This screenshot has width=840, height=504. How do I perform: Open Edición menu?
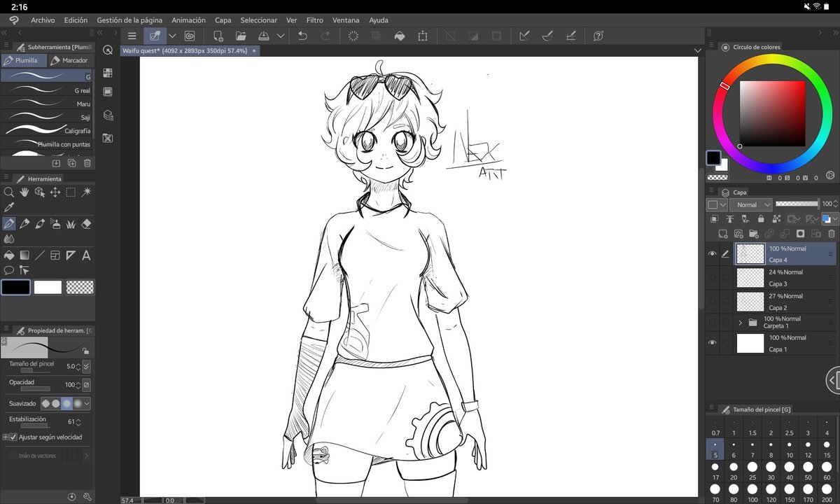click(76, 20)
